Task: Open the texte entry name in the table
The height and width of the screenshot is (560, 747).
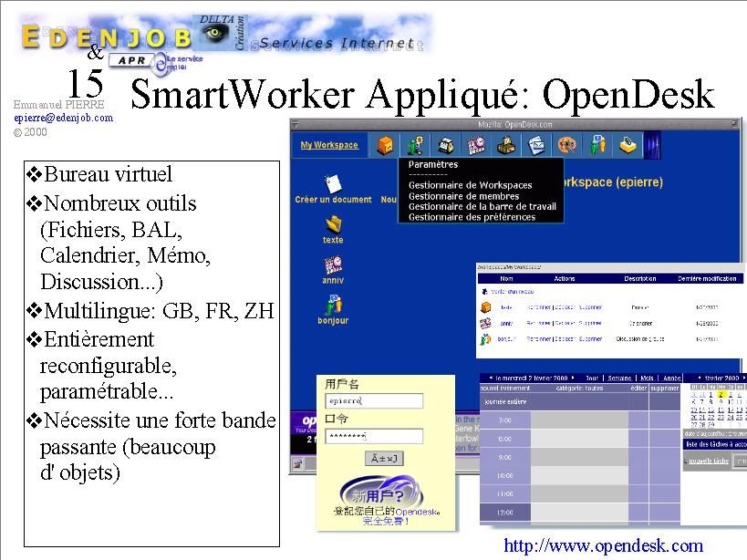Action: pyautogui.click(x=506, y=307)
